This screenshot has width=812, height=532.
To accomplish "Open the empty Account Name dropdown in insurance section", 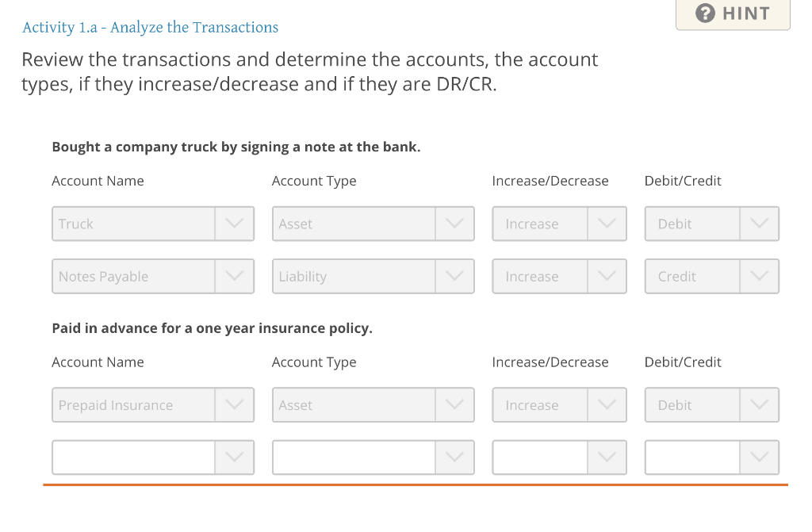I will 235,457.
